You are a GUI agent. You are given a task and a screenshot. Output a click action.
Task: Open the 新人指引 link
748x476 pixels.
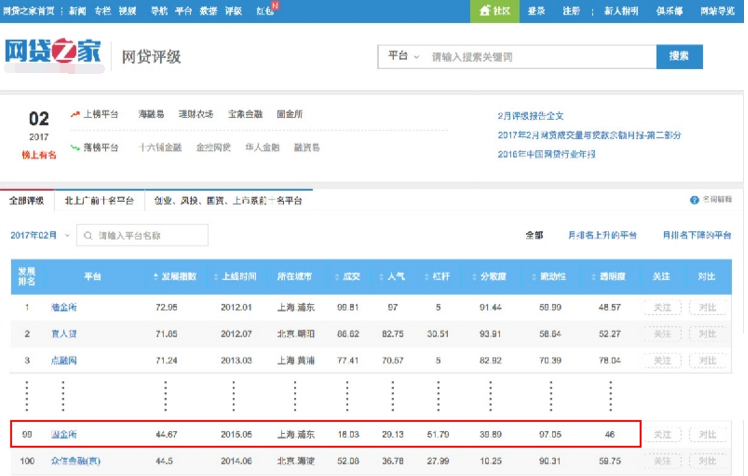[621, 10]
